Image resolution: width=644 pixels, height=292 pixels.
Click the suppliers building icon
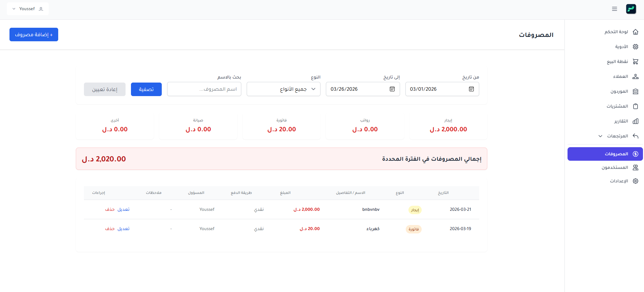(636, 91)
